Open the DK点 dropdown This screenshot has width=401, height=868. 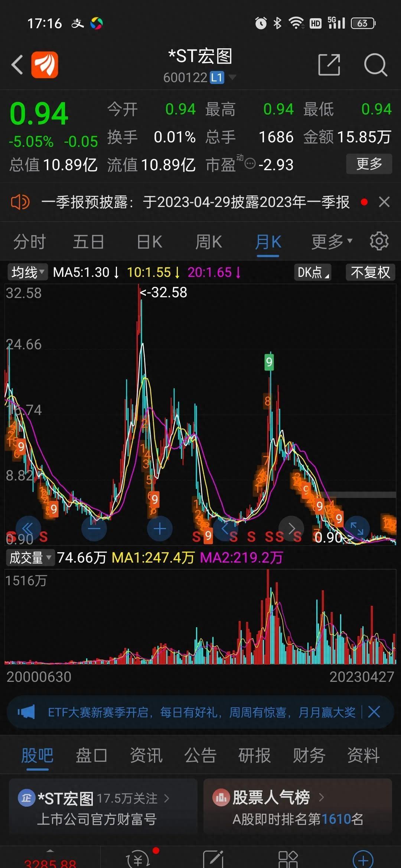pos(313,272)
